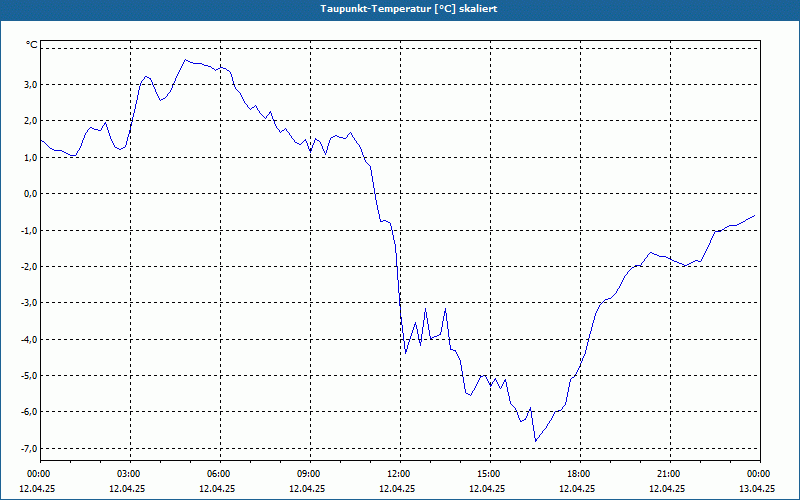The image size is (800, 500).
Task: Select the 06:00 time label
Action: 220,474
